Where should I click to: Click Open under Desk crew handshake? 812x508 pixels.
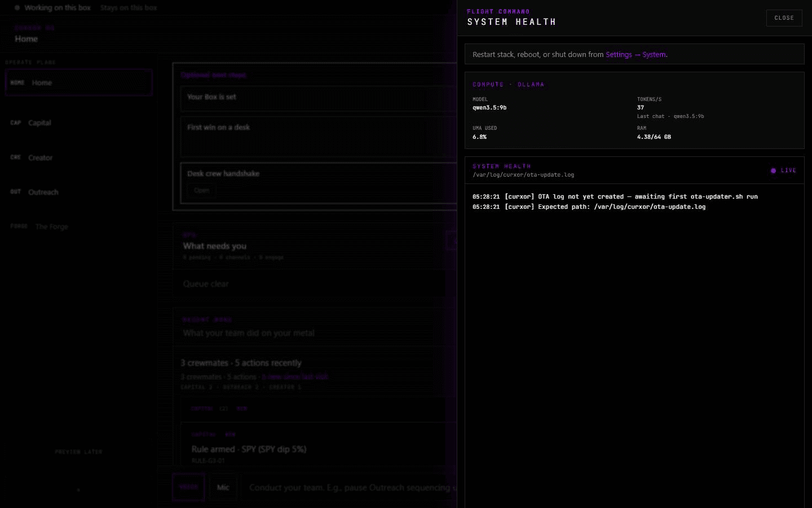201,190
